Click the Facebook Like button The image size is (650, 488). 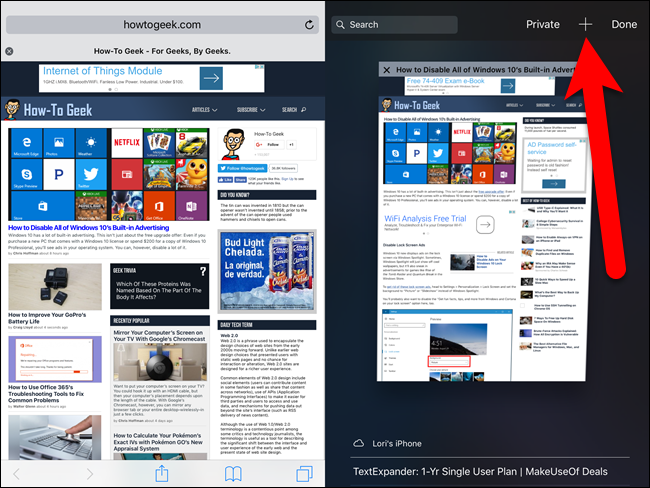226,180
